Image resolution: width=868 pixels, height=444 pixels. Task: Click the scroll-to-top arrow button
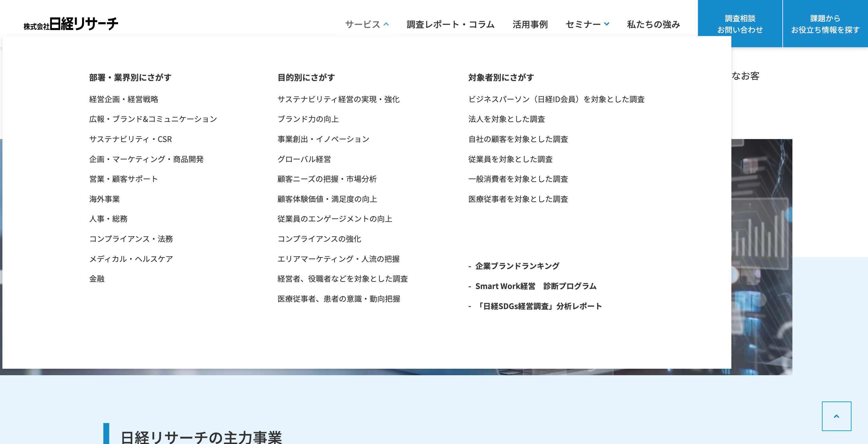pyautogui.click(x=836, y=416)
